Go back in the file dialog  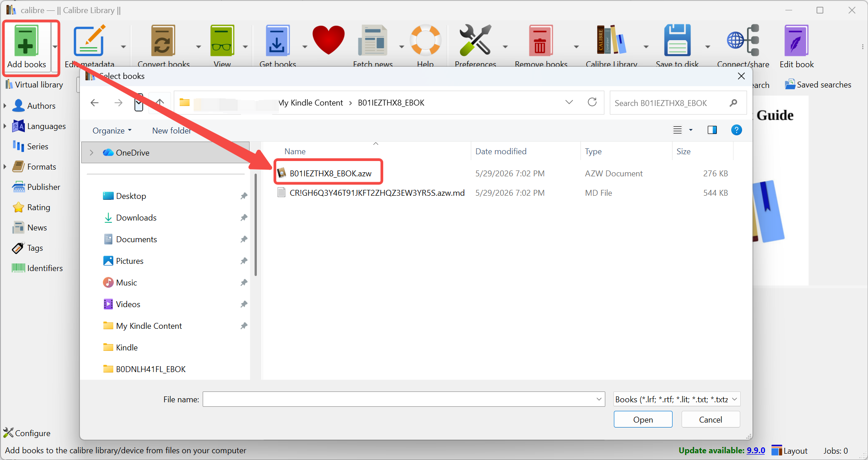click(94, 103)
